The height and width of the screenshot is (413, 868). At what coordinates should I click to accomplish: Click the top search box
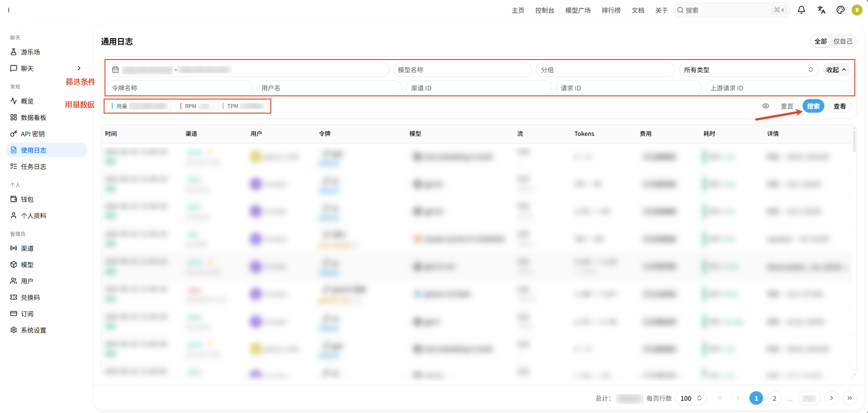731,10
